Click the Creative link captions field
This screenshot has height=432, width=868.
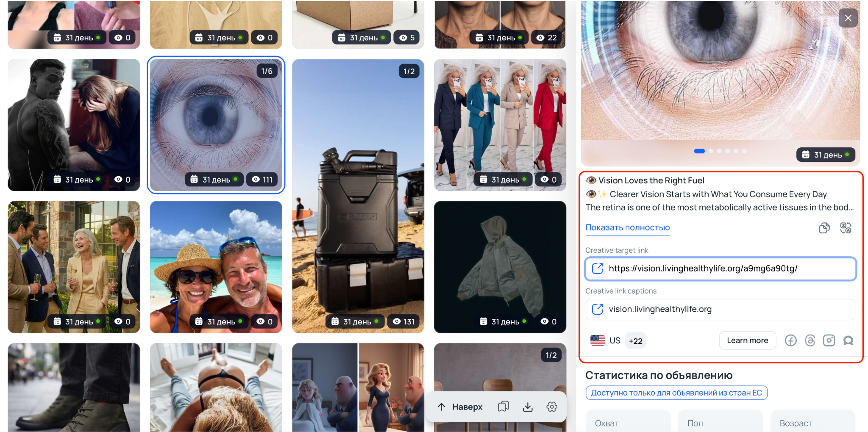click(720, 310)
